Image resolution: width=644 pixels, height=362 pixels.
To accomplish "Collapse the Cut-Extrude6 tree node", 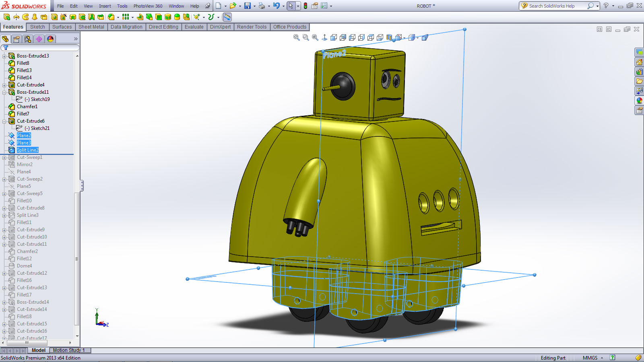I will (x=4, y=121).
